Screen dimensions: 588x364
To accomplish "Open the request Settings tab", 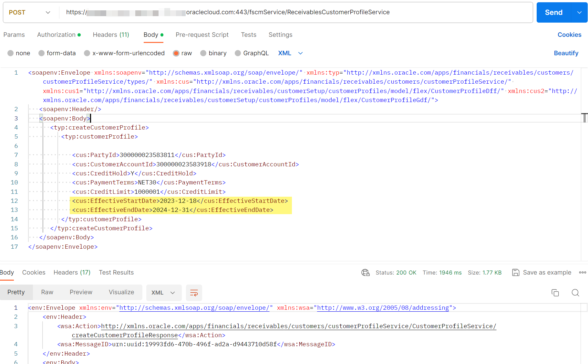I will click(280, 35).
